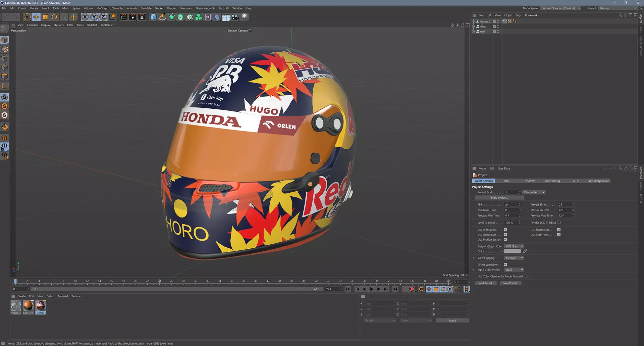
Task: Pick color with the eyedropper icon
Action: 525,251
